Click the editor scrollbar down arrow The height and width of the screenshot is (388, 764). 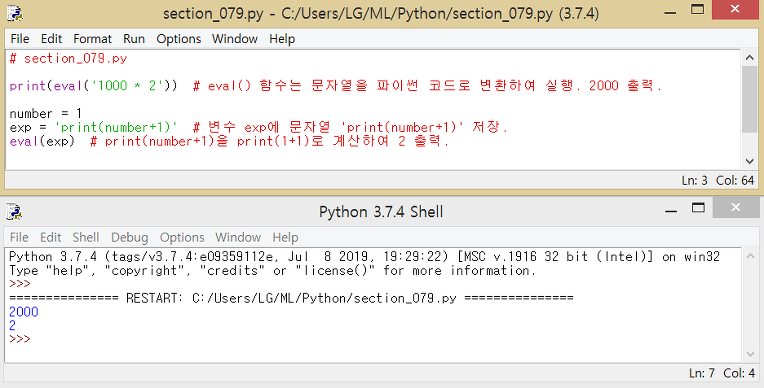coord(750,161)
